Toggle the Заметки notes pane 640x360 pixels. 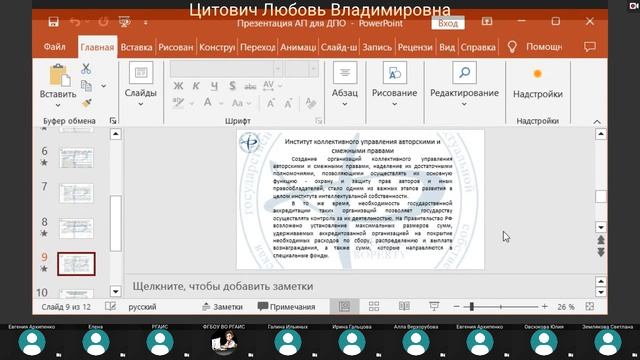point(222,307)
